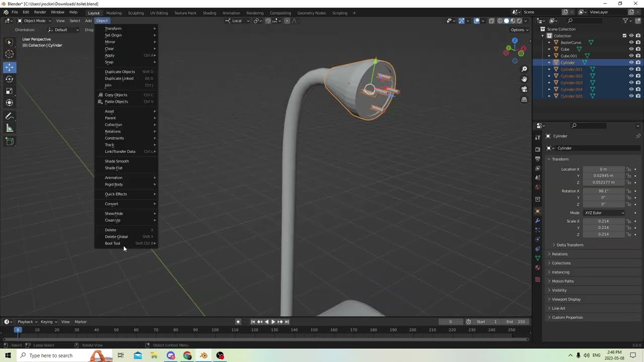Play the animation forward
This screenshot has height=362, width=644.
pos(273,322)
